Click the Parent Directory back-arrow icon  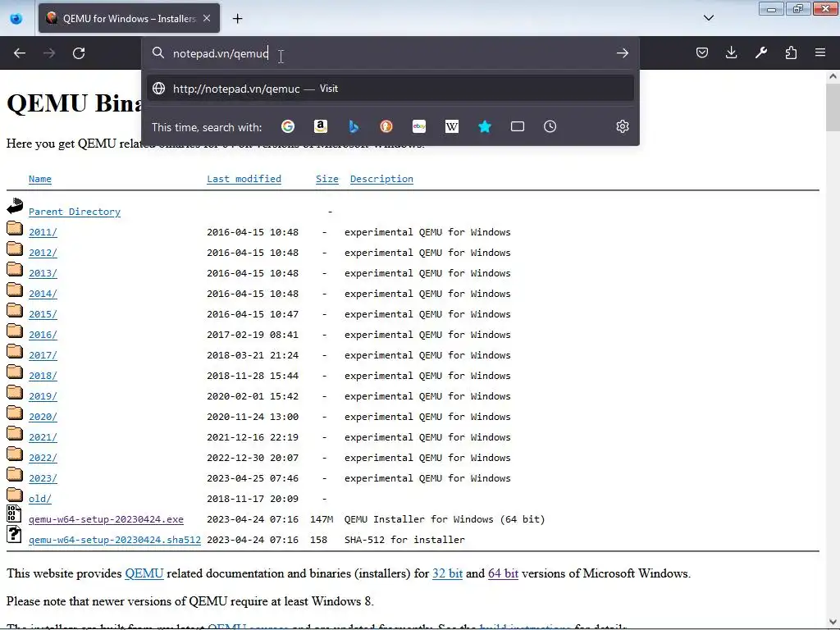[15, 206]
